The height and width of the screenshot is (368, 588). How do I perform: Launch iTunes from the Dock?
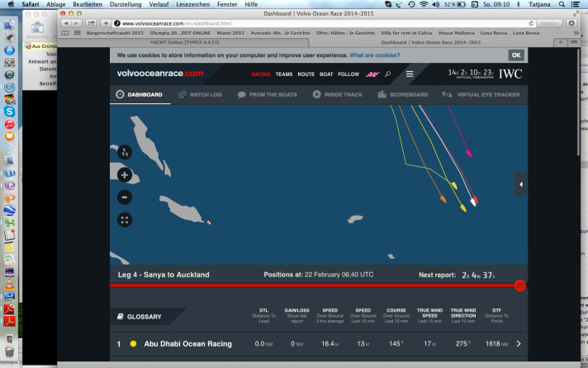tap(9, 124)
